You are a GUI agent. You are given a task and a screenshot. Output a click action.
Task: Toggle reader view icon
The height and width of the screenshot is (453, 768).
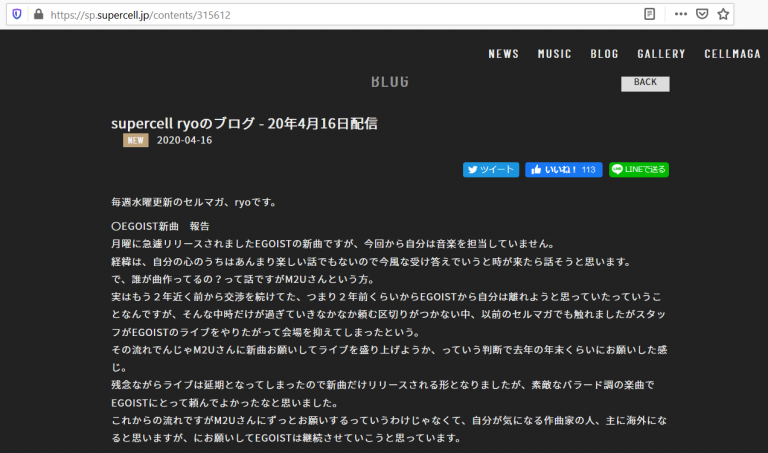[x=649, y=14]
